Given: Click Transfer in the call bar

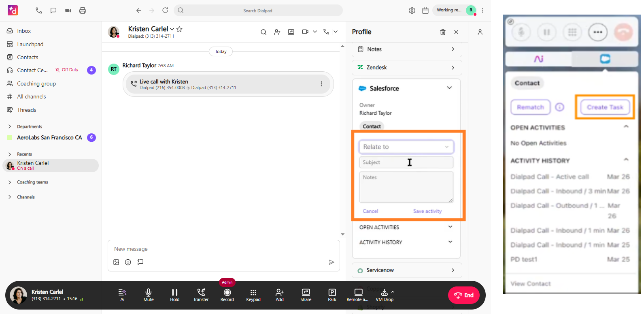Looking at the screenshot, I should point(201,295).
